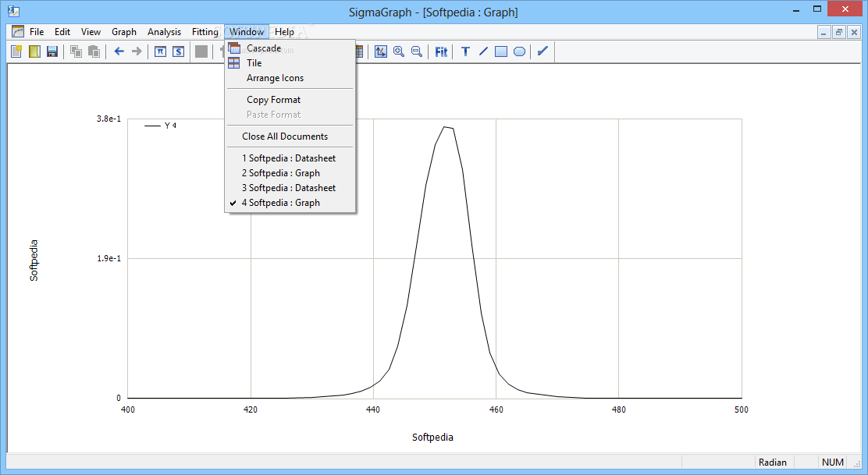Click the gray square stop icon
This screenshot has width=868, height=475.
coord(201,51)
